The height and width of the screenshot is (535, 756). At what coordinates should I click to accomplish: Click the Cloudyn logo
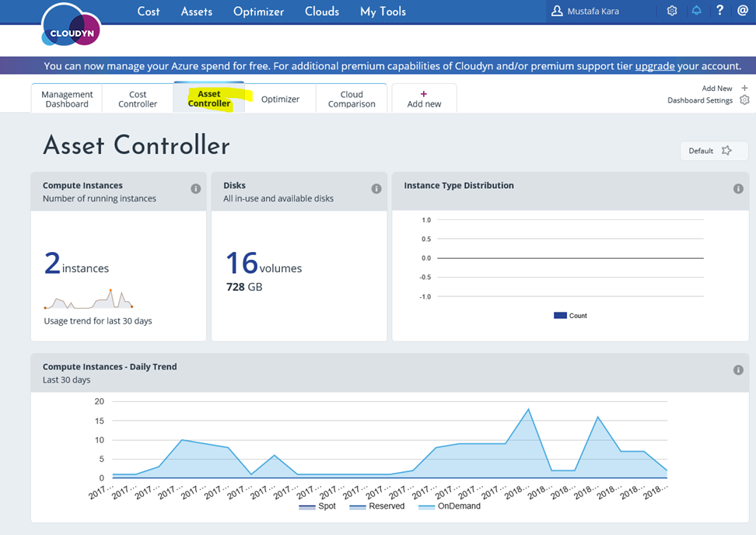[x=71, y=25]
